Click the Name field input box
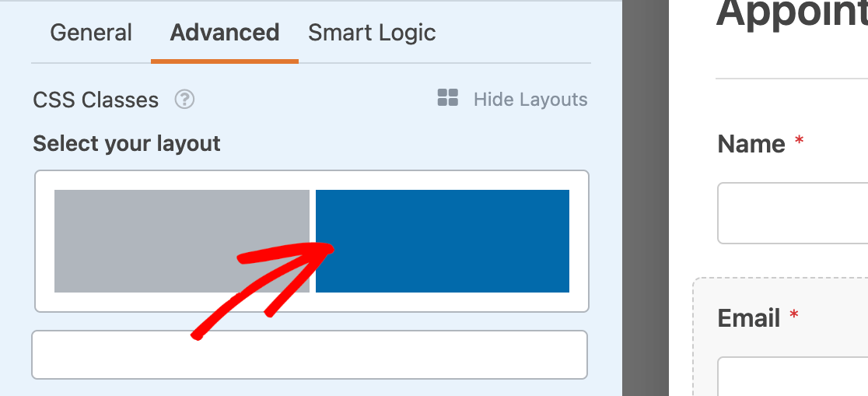Viewport: 868px width, 396px height. (793, 213)
